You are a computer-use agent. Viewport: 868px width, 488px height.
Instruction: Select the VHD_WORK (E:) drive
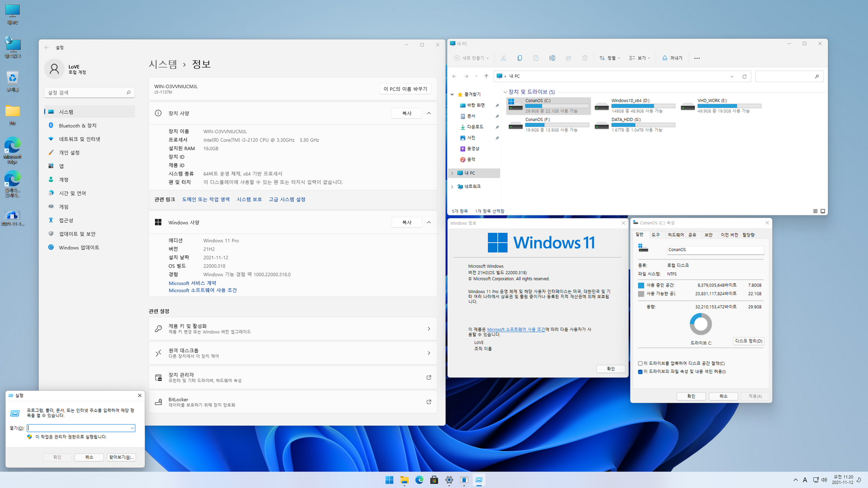(x=721, y=106)
